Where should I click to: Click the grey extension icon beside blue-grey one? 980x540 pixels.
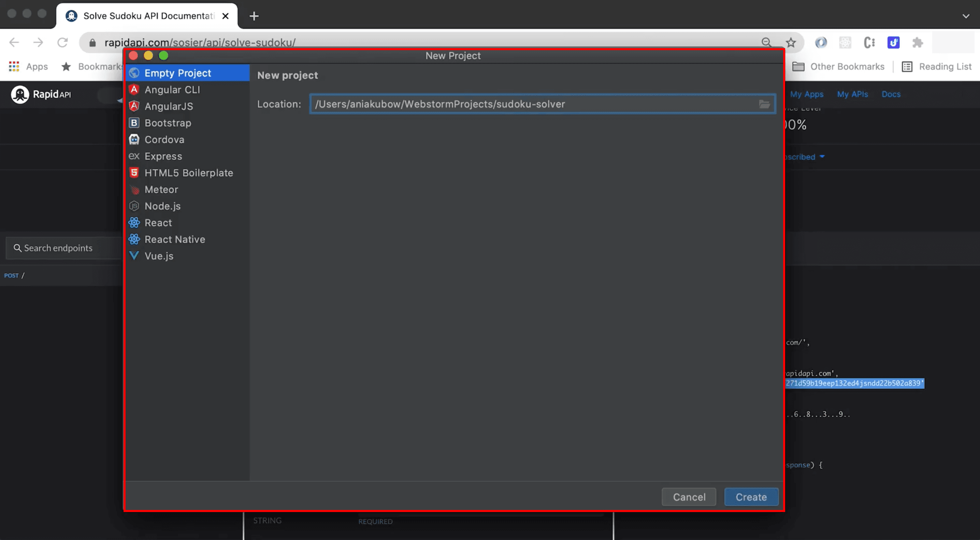845,42
